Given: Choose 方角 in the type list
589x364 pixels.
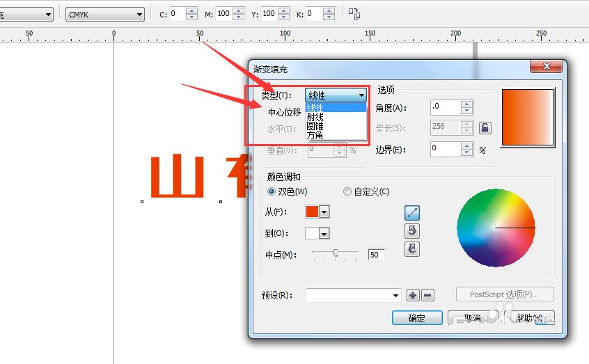Looking at the screenshot, I should (x=336, y=135).
